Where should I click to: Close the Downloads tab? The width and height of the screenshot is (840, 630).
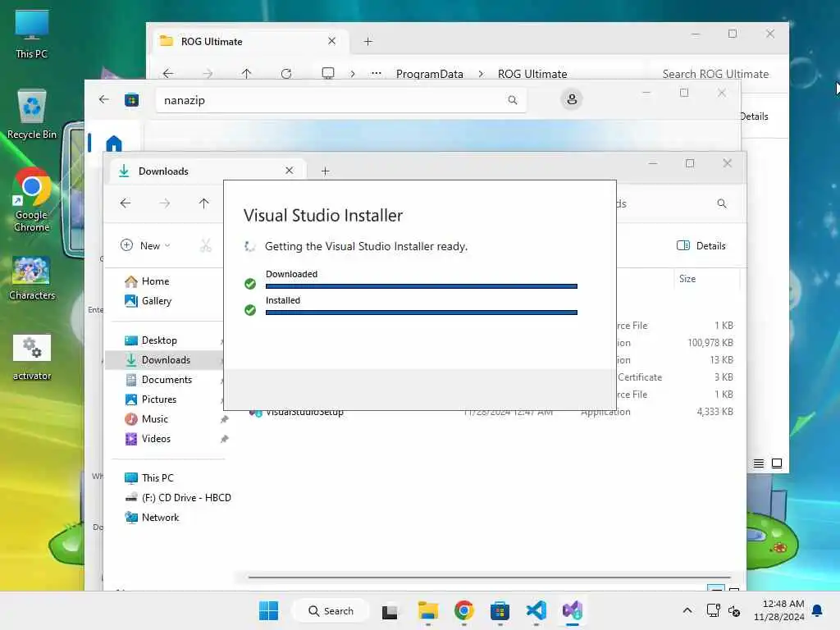[290, 171]
